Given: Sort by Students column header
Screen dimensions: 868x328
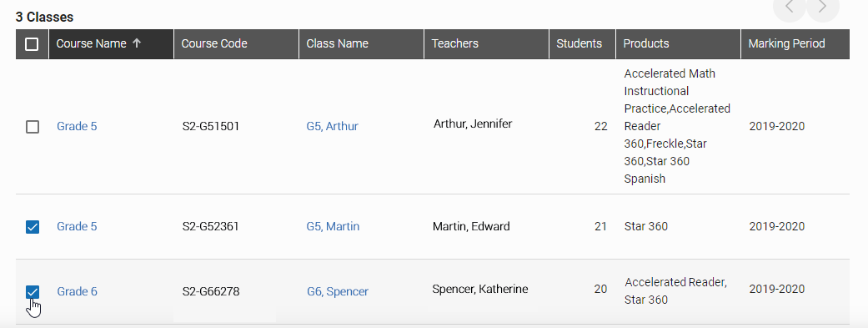Looking at the screenshot, I should [x=579, y=43].
